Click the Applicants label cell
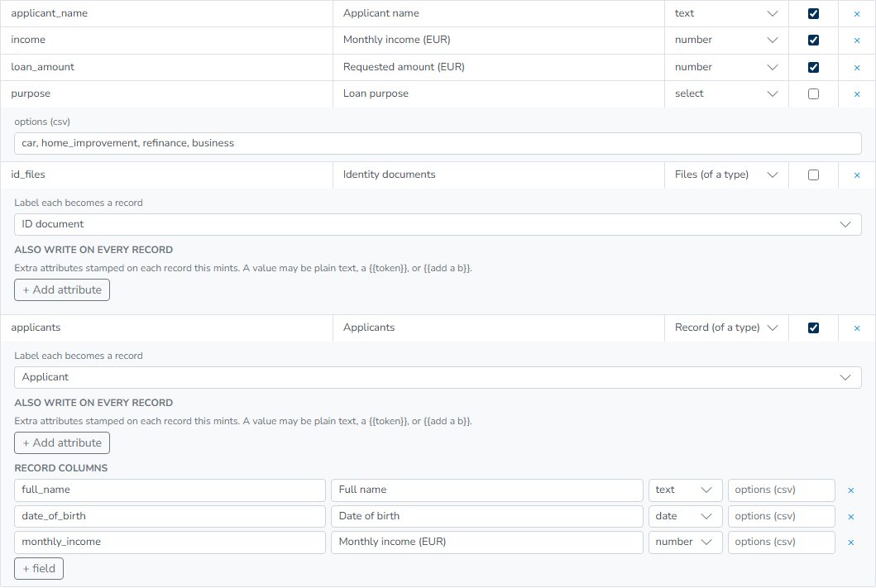Image resolution: width=876 pixels, height=588 pixels. pos(499,327)
